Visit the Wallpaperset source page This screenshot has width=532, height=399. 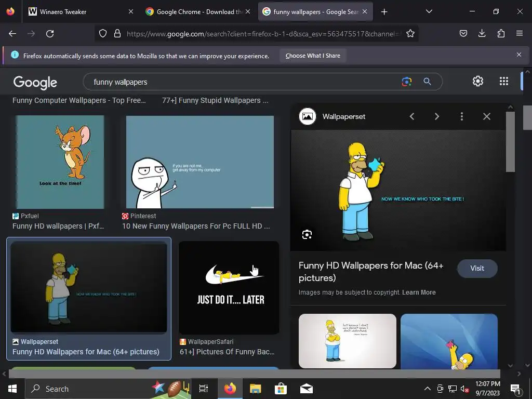477,269
